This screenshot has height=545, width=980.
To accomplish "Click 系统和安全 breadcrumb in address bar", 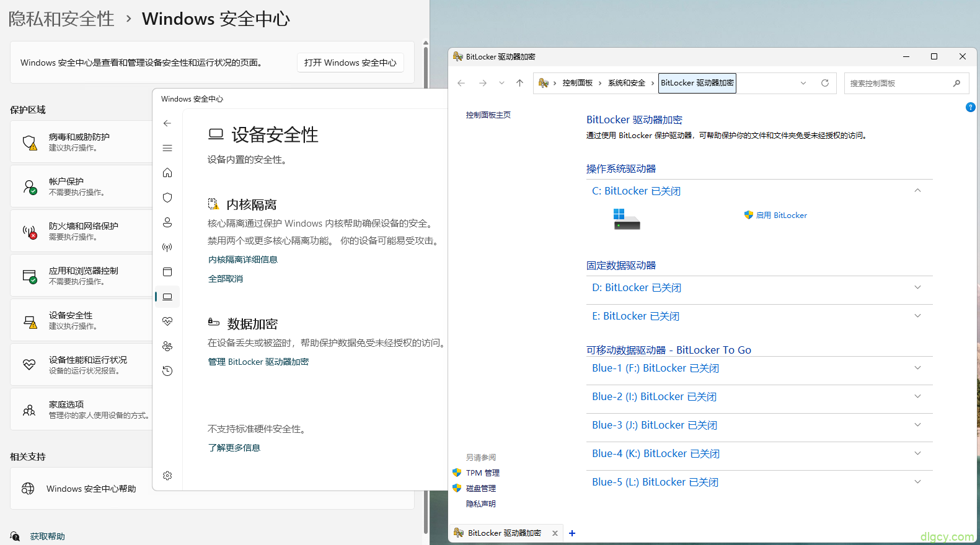I will (627, 83).
